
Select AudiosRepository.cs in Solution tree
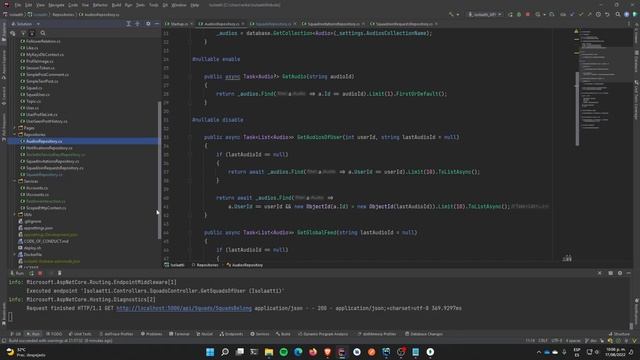pyautogui.click(x=44, y=141)
